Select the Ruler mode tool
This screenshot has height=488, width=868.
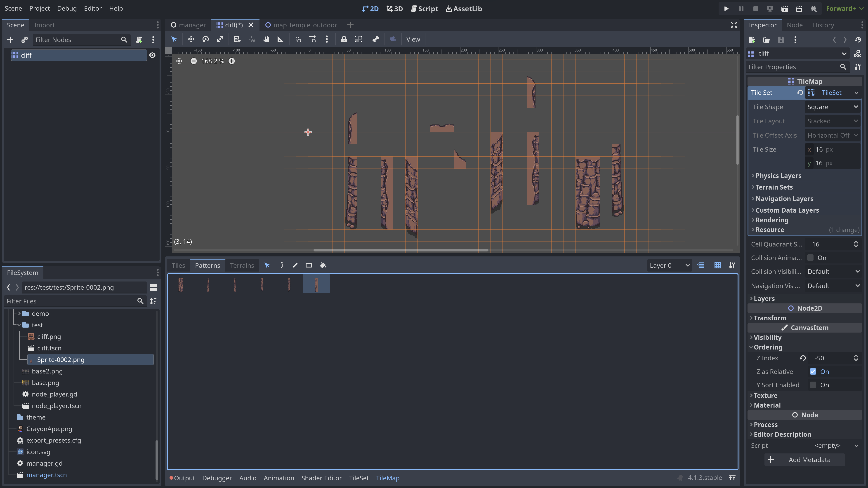[280, 39]
